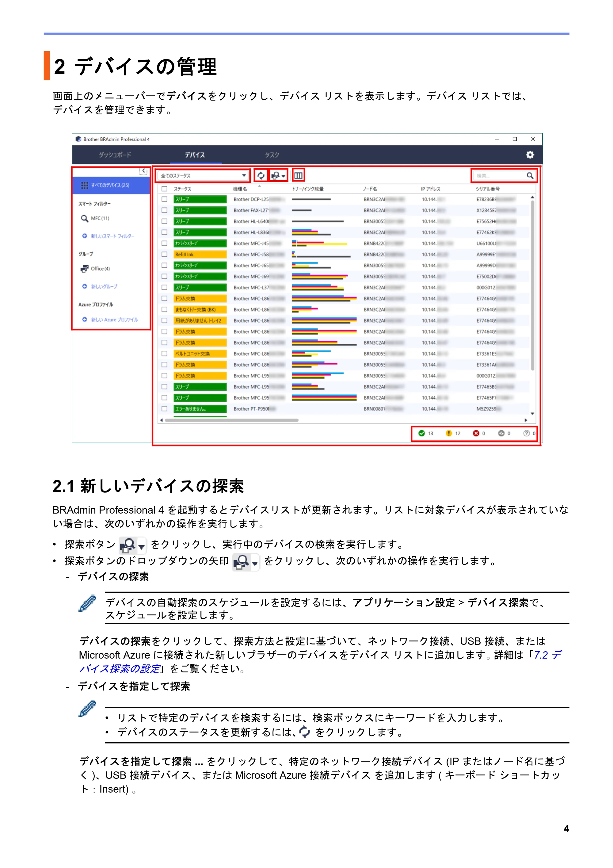
Task: Sort by ノード名 column header
Action: 370,189
